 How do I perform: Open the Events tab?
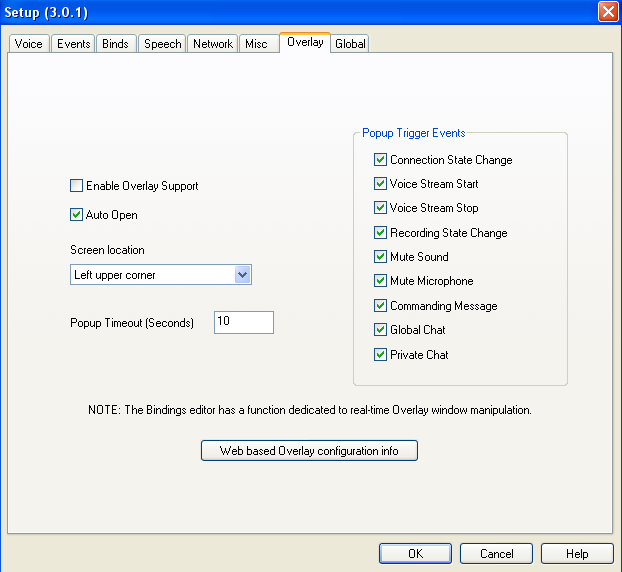pyautogui.click(x=73, y=44)
